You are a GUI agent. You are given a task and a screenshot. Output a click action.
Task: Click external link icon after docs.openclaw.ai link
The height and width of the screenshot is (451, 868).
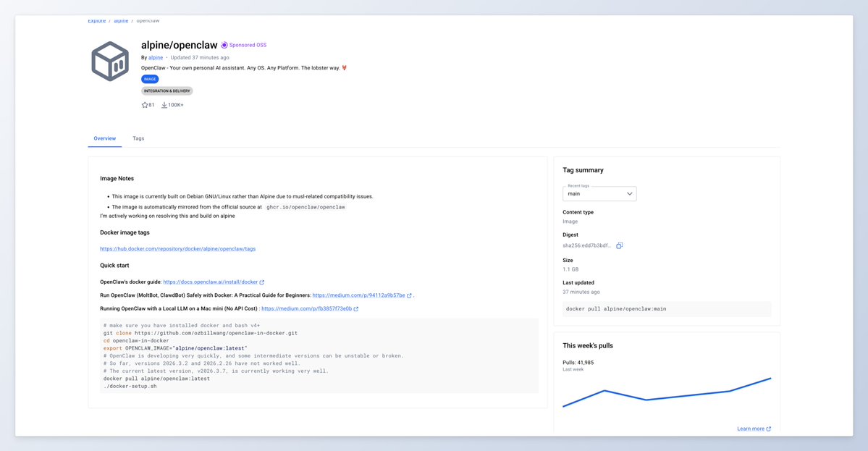coord(262,282)
